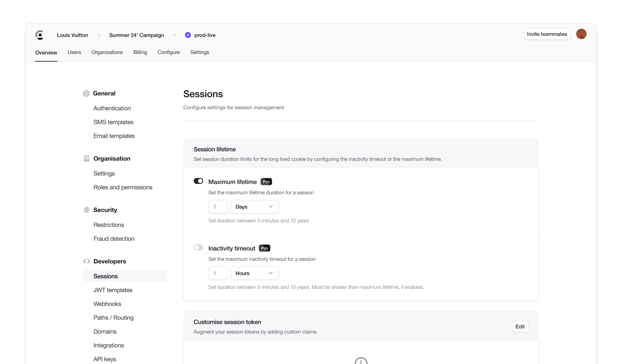Click the Clerk logo icon
Viewport: 622px width, 364px height.
pyautogui.click(x=40, y=35)
